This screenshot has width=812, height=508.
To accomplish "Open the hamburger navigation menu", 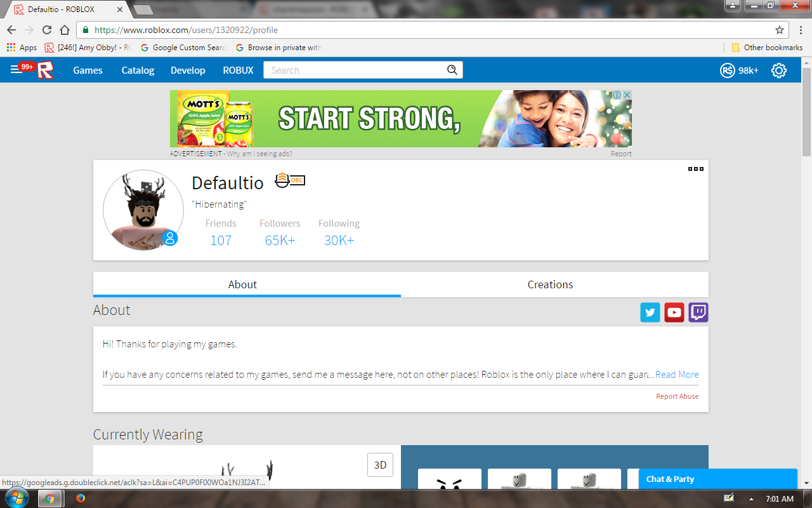I will click(x=16, y=70).
